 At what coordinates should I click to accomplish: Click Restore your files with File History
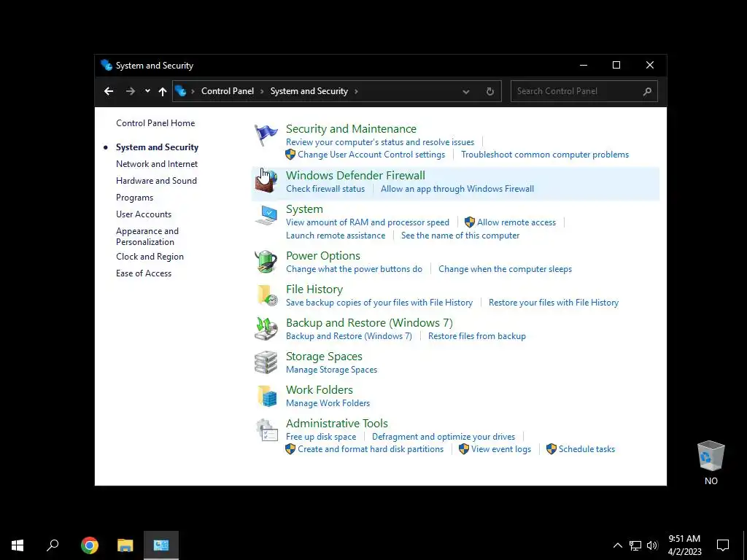click(x=554, y=303)
